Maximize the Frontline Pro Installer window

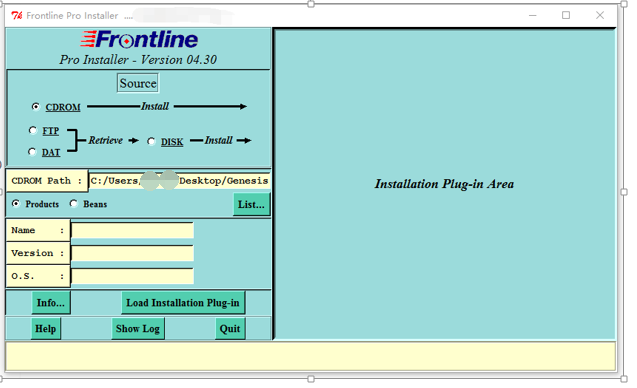pyautogui.click(x=566, y=15)
